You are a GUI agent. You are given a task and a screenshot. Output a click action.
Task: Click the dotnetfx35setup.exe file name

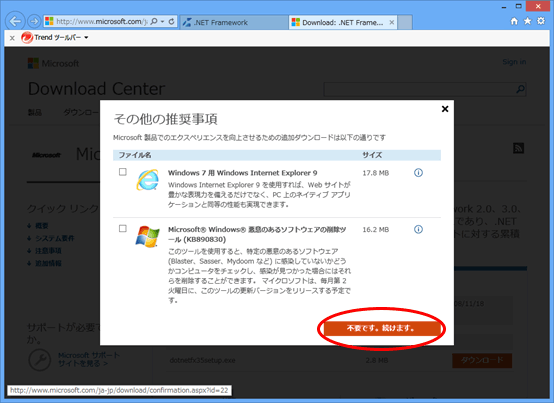202,360
